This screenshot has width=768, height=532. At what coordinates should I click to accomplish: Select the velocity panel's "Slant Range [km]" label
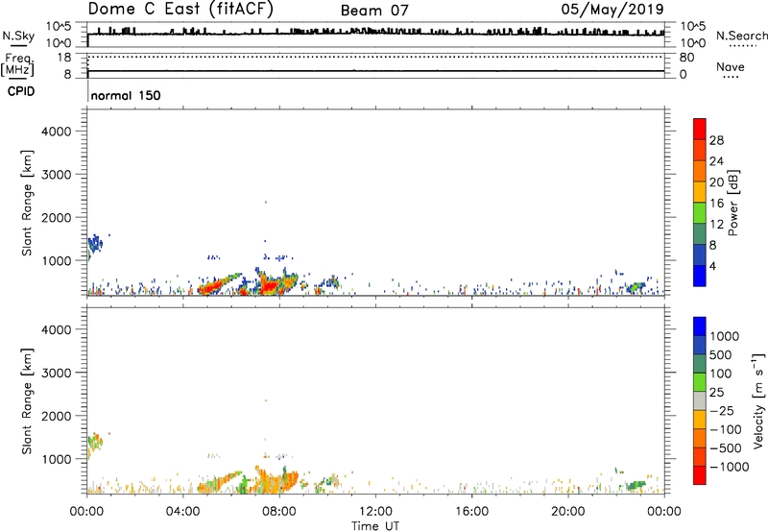(x=27, y=401)
